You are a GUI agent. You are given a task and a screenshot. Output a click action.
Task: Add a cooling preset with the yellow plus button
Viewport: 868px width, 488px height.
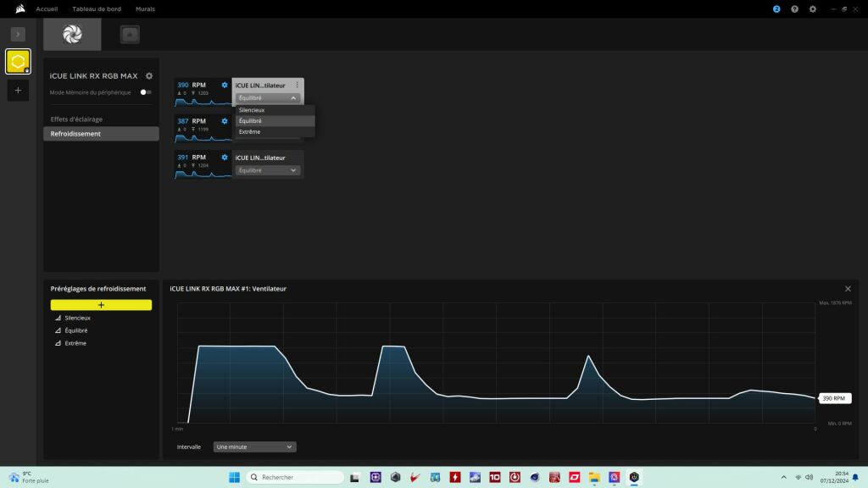click(x=101, y=305)
